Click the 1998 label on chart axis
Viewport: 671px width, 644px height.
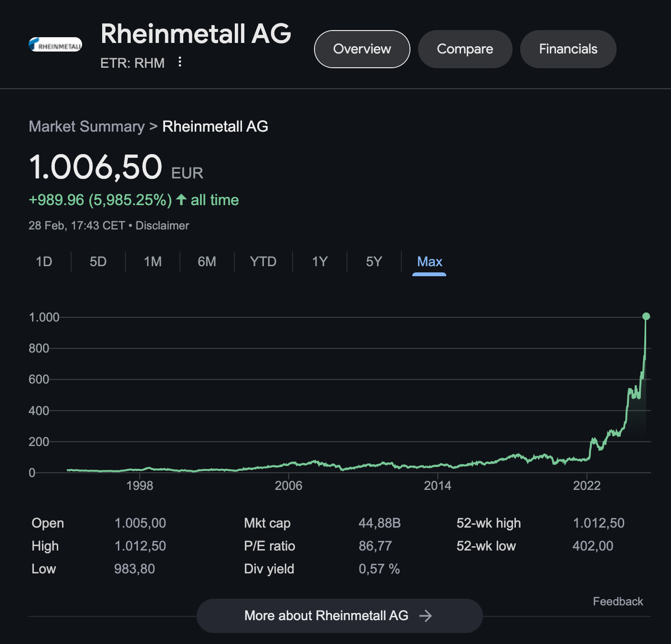[140, 486]
